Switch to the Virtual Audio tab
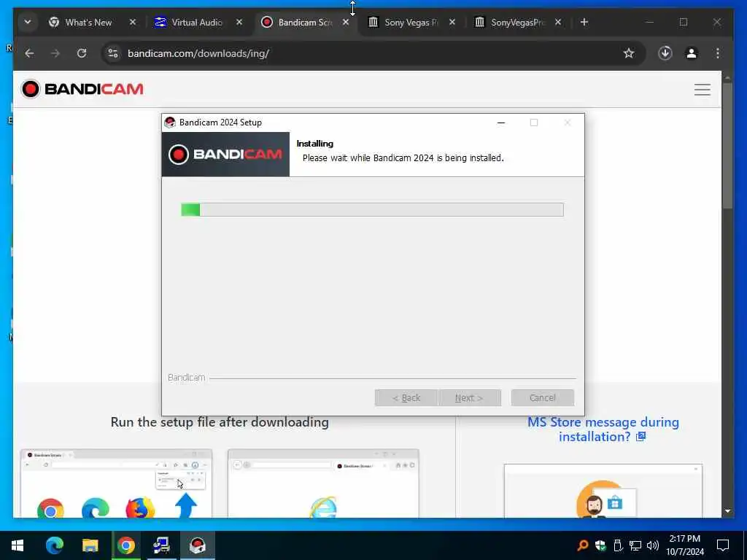Viewport: 747px width, 560px height. click(x=197, y=23)
